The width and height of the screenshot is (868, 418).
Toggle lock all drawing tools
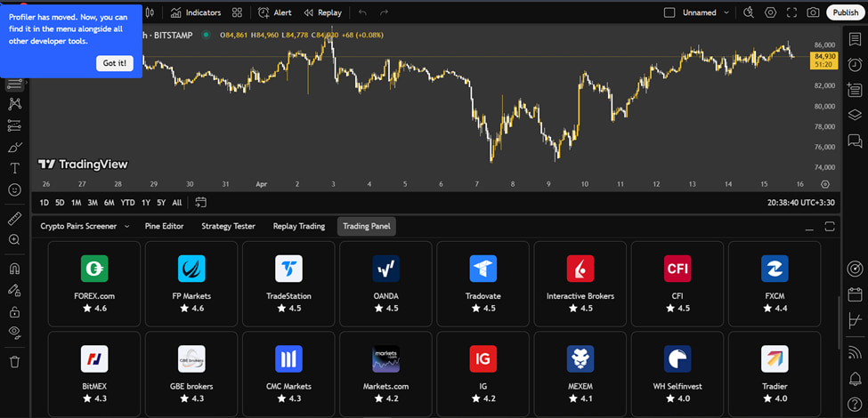pos(14,311)
